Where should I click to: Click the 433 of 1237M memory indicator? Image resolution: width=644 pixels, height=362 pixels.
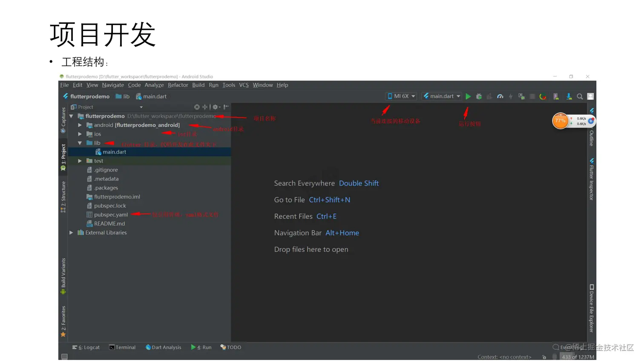point(578,356)
